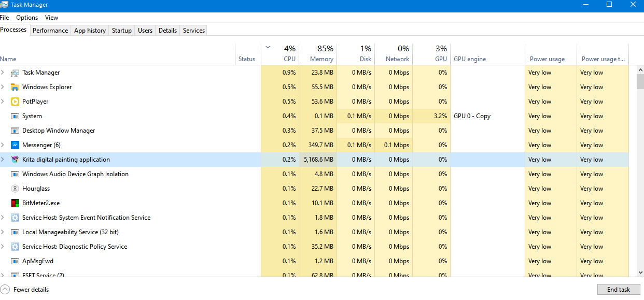Collapse view with Fewer details
The width and height of the screenshot is (644, 300).
25,289
